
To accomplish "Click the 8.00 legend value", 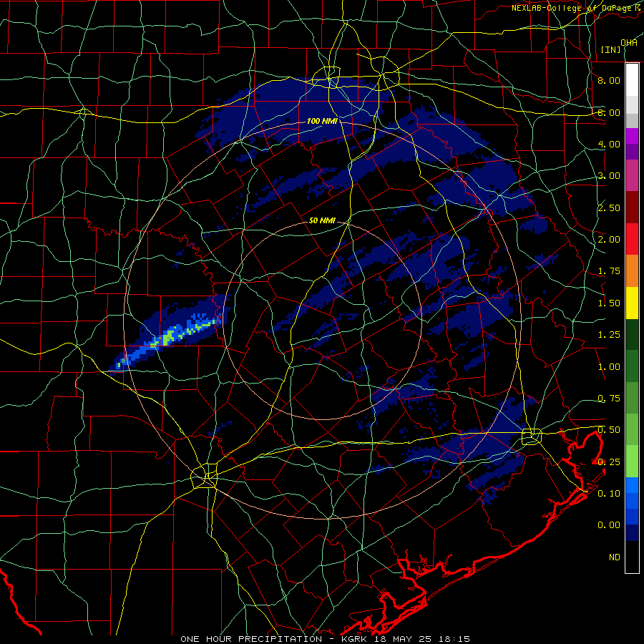I will click(609, 80).
